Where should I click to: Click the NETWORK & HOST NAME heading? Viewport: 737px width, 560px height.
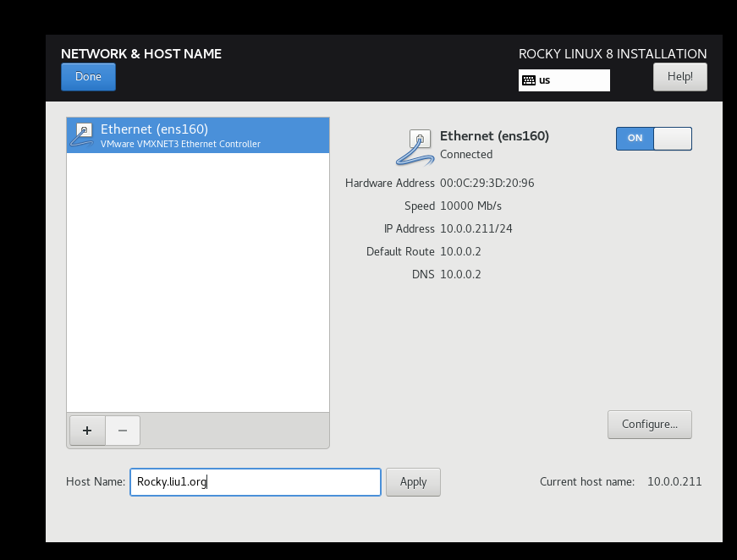click(x=141, y=54)
